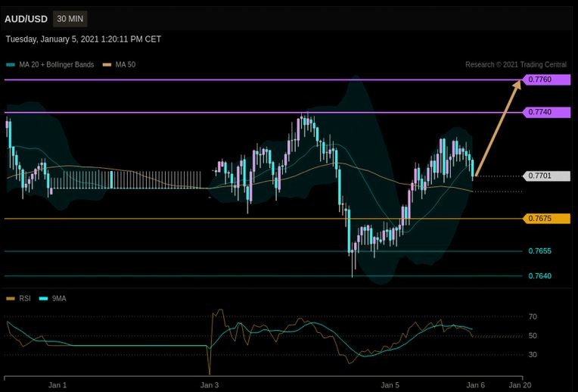Viewport: 578px width, 392px height.
Task: Click the 0.7640 support level label
Action: 540,276
